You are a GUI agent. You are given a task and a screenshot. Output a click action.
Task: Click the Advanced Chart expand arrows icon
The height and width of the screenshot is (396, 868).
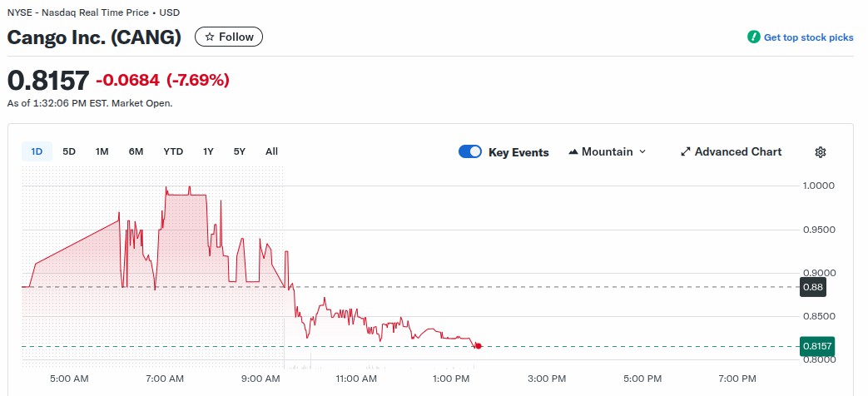pyautogui.click(x=686, y=152)
